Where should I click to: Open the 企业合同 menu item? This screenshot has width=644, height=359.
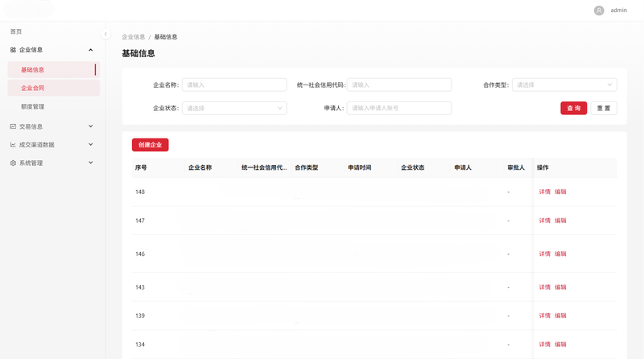click(33, 88)
